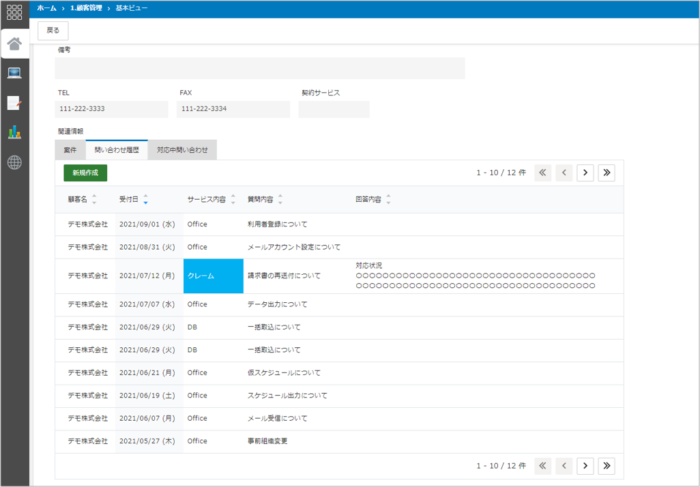Click the green 新規作成 button
The height and width of the screenshot is (487, 700).
tap(85, 173)
